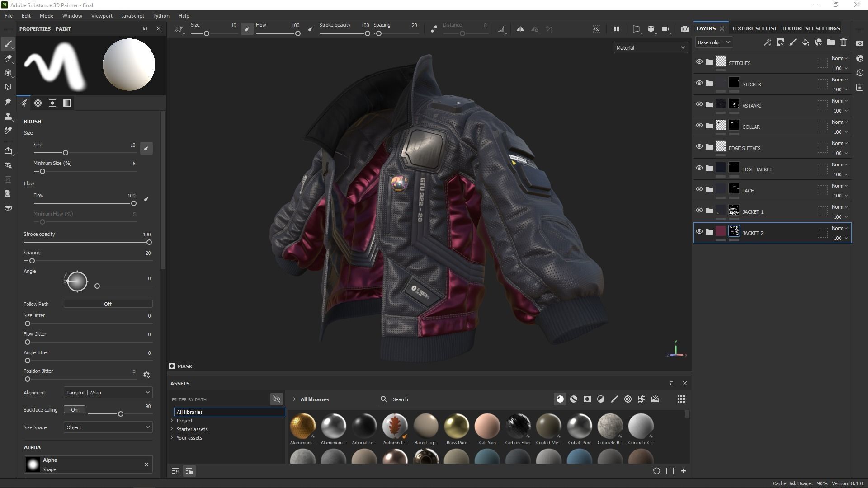
Task: Select the Clone tool
Action: 8,116
